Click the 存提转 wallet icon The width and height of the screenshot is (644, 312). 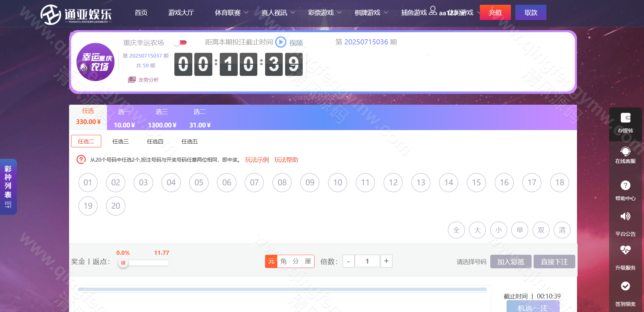625,118
